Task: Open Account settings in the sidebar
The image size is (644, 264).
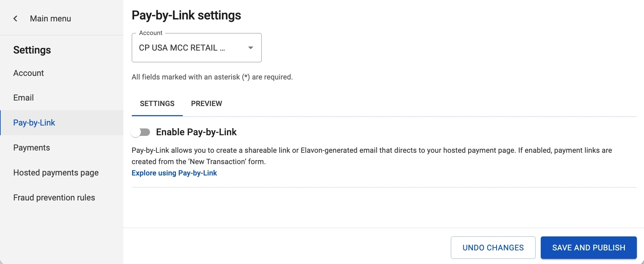Action: click(x=29, y=73)
